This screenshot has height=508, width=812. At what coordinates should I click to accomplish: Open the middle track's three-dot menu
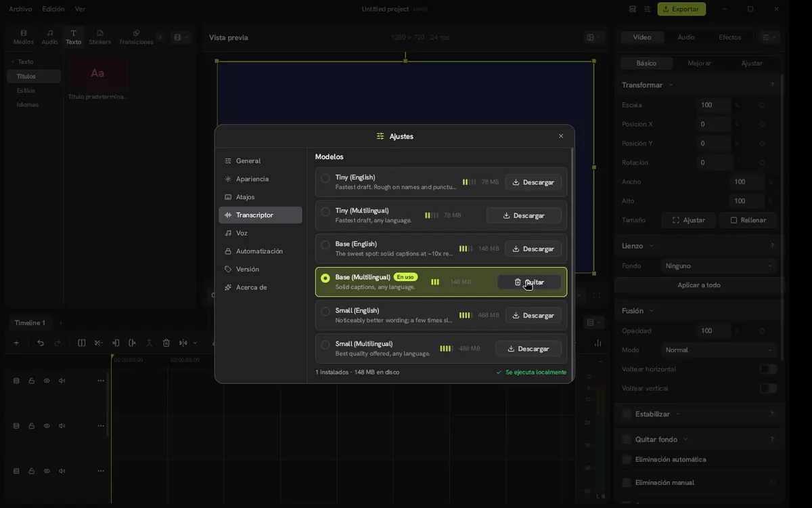pyautogui.click(x=101, y=425)
